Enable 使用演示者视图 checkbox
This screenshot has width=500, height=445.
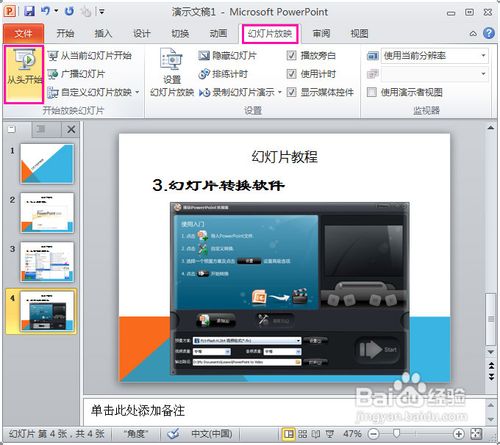pos(372,92)
